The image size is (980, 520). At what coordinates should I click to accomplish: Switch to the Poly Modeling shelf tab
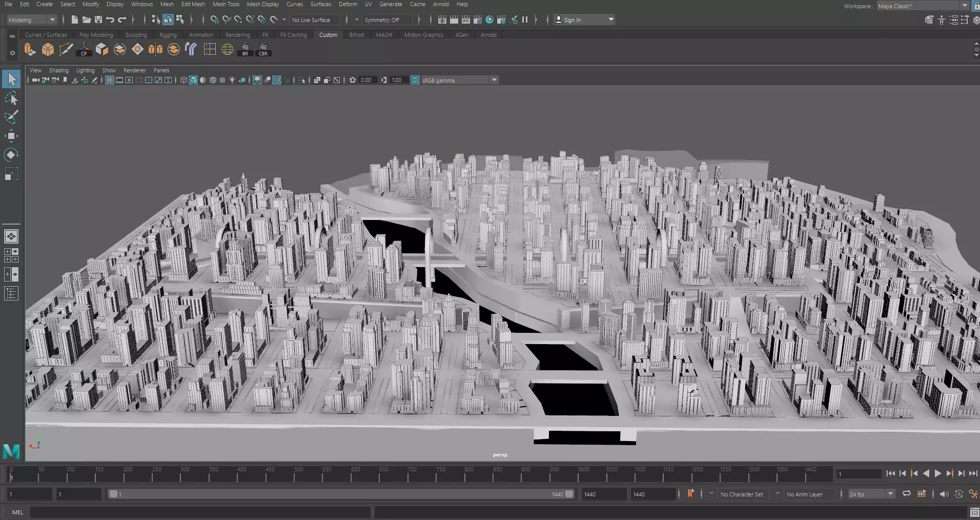[x=96, y=35]
